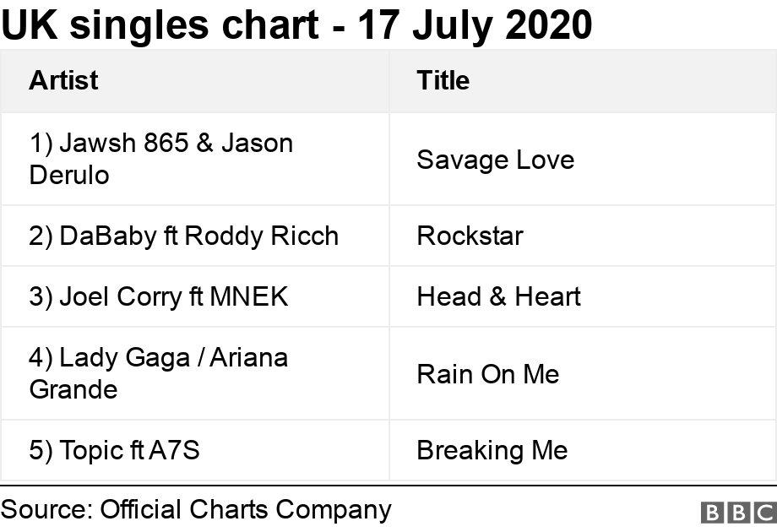Click the BBC logo
The height and width of the screenshot is (532, 777).
point(739,513)
